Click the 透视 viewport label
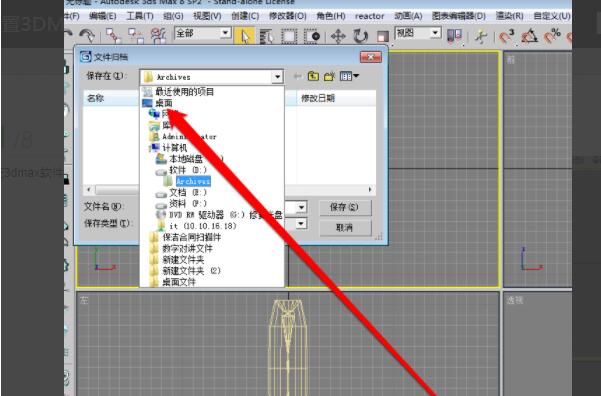Image resolution: width=601 pixels, height=396 pixels. click(x=514, y=300)
